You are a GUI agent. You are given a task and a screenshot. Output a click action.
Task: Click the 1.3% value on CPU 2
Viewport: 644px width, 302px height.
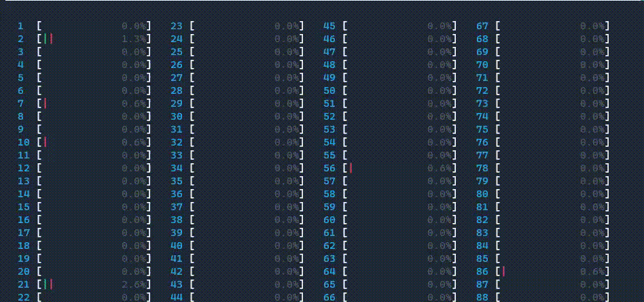pos(134,39)
